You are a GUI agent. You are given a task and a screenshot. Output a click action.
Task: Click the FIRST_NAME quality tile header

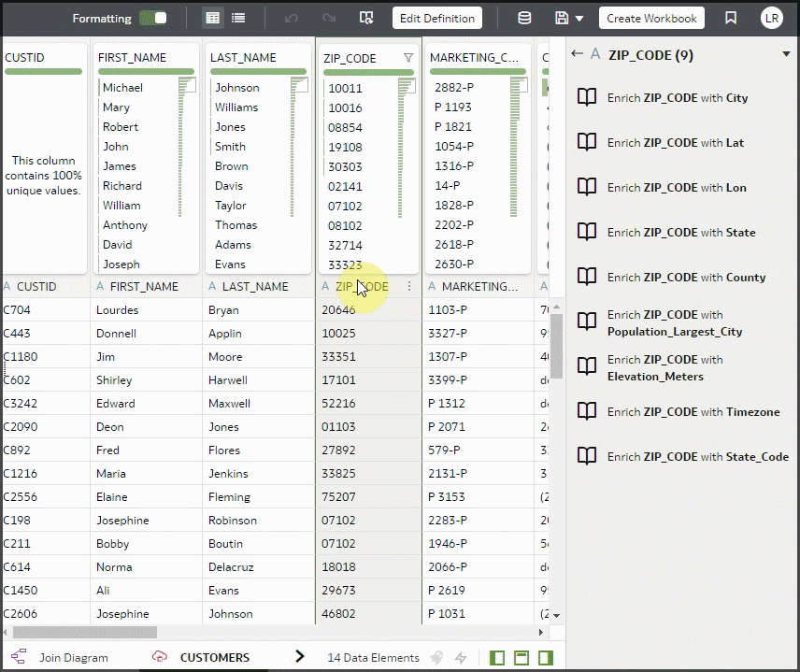point(132,58)
